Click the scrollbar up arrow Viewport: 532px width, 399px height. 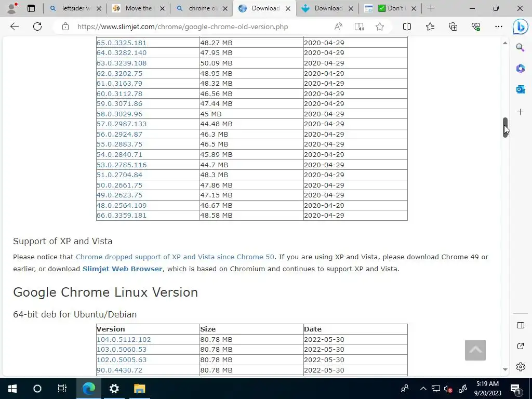point(505,43)
